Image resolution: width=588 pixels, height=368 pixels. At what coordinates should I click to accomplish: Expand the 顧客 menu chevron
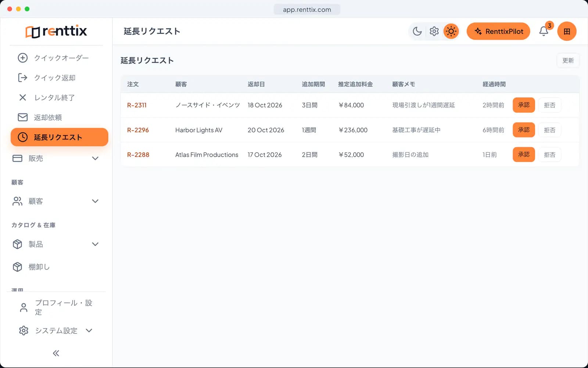point(95,201)
